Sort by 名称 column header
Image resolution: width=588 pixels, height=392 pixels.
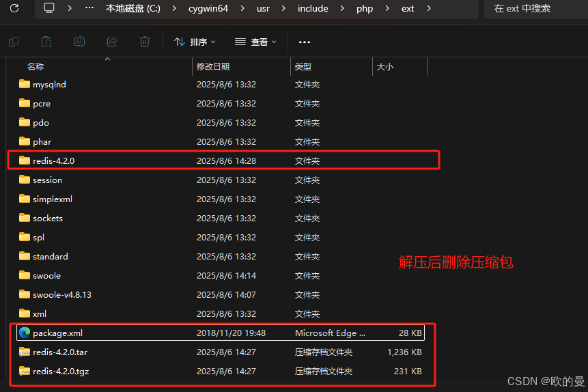pyautogui.click(x=36, y=67)
